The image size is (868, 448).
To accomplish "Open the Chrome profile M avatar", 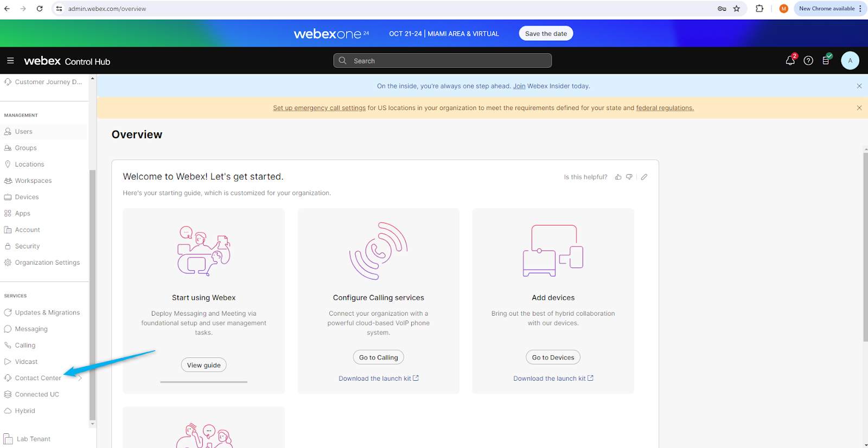I will pos(784,9).
